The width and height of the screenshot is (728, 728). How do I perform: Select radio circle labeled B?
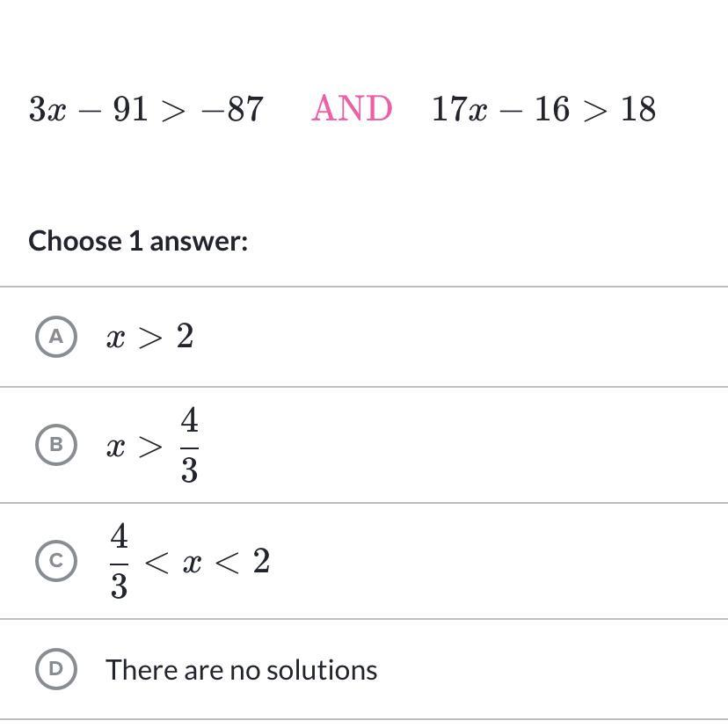(56, 445)
